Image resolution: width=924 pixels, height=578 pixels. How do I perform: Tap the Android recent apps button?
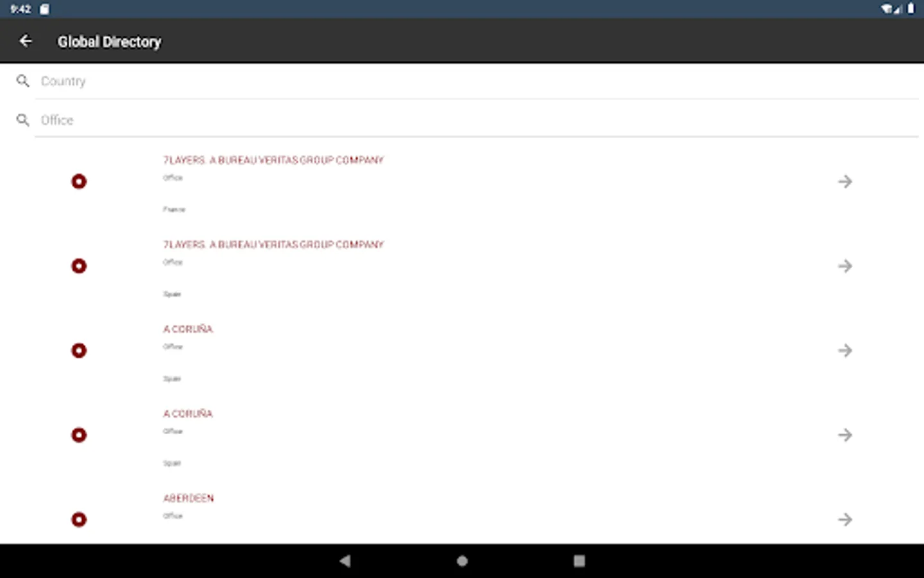click(x=579, y=561)
